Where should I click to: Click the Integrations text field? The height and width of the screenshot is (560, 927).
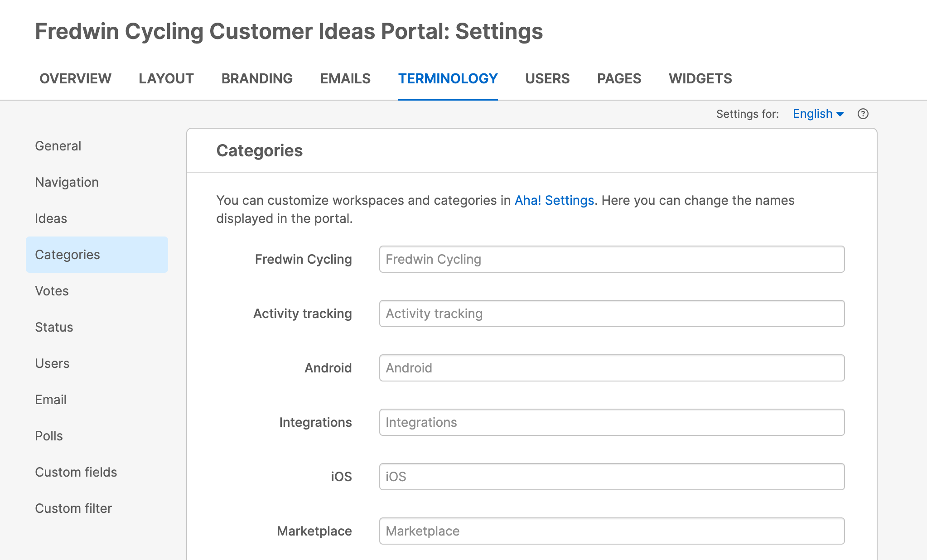coord(612,422)
